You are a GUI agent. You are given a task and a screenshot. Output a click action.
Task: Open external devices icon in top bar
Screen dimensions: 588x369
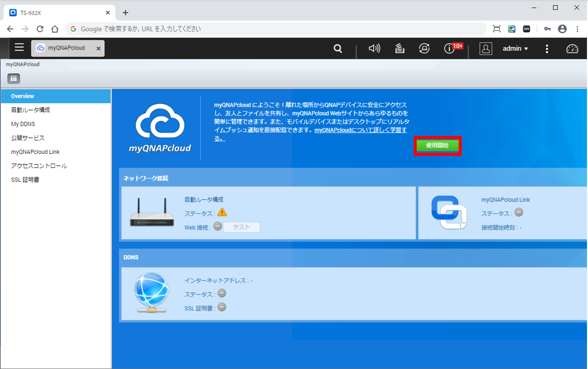point(424,49)
